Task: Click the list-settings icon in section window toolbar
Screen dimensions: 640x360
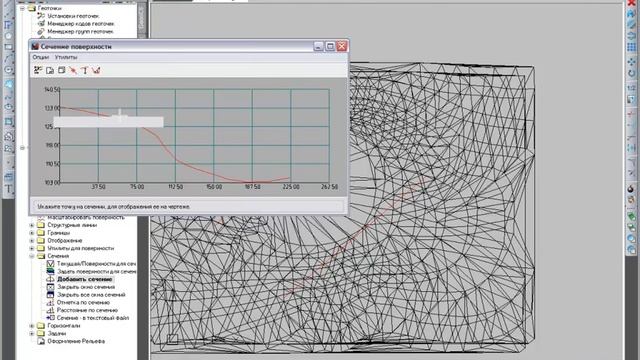Action: click(38, 70)
